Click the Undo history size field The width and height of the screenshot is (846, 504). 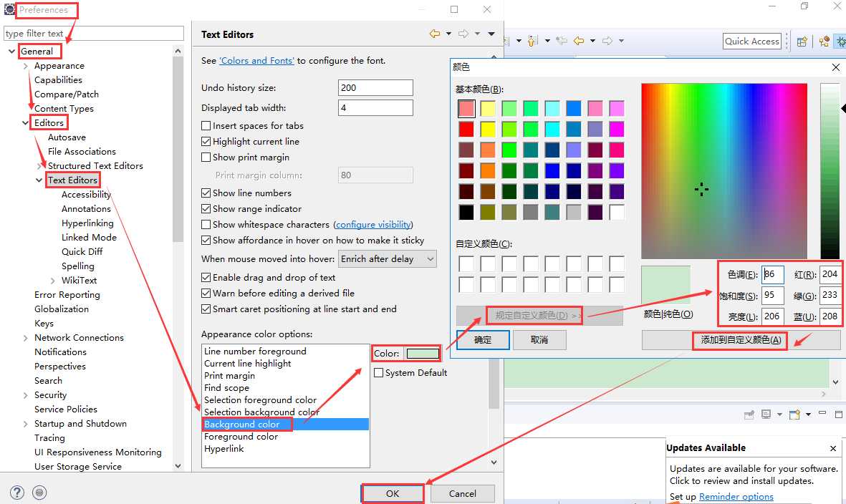click(x=375, y=88)
